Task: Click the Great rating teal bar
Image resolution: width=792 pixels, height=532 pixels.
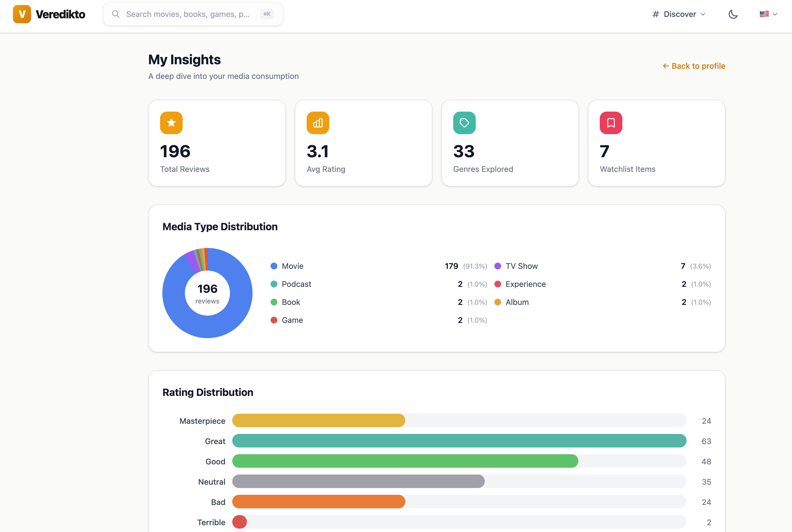Action: (x=459, y=441)
